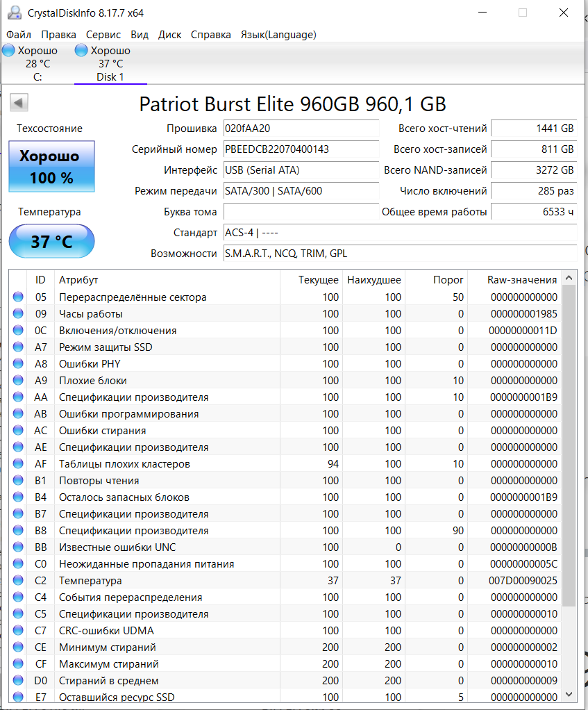Open the Вид menu
The image size is (588, 710).
tap(140, 35)
